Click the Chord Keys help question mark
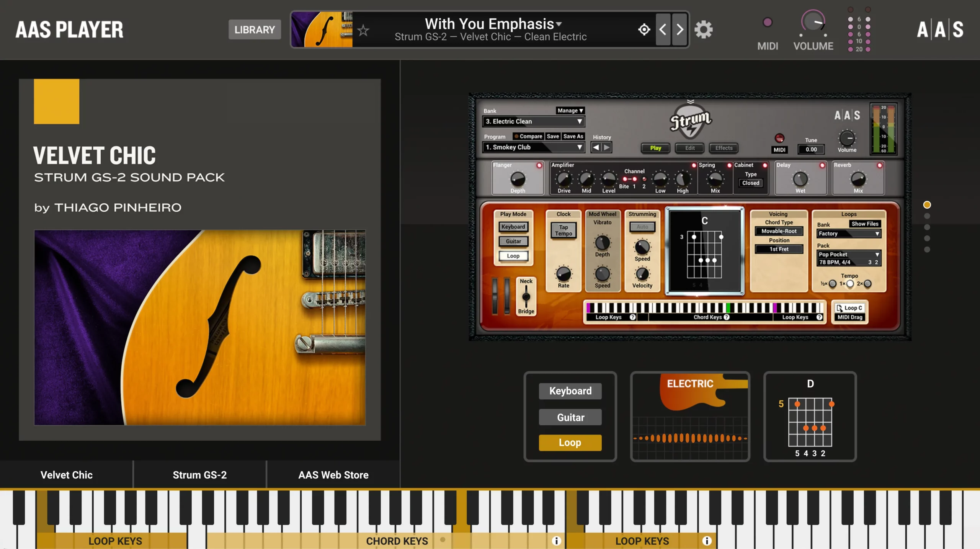Image resolution: width=980 pixels, height=549 pixels. click(727, 317)
